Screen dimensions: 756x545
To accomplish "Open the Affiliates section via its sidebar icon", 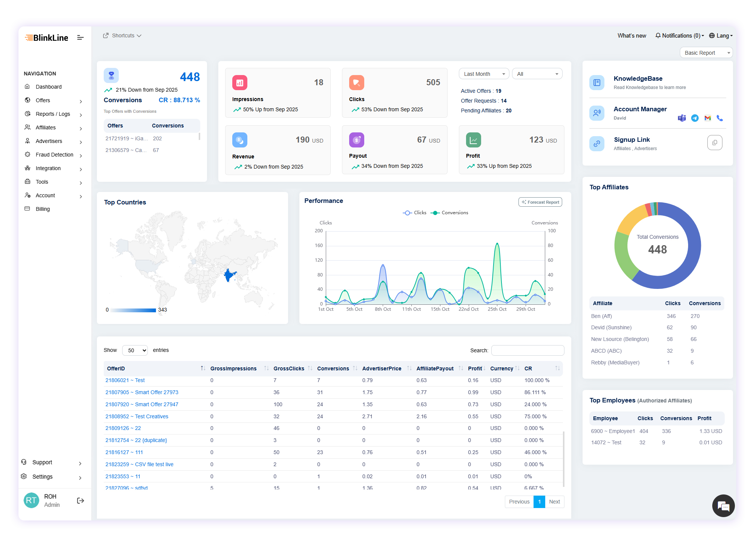I will (28, 127).
